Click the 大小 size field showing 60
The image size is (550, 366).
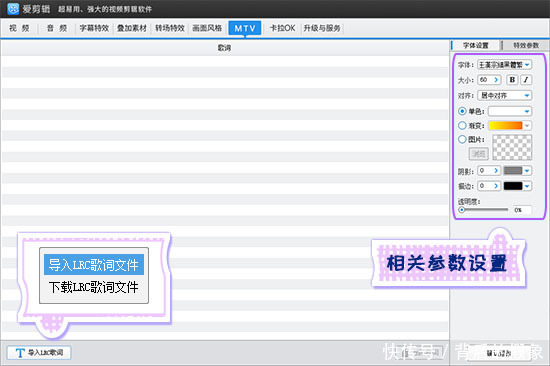[489, 80]
